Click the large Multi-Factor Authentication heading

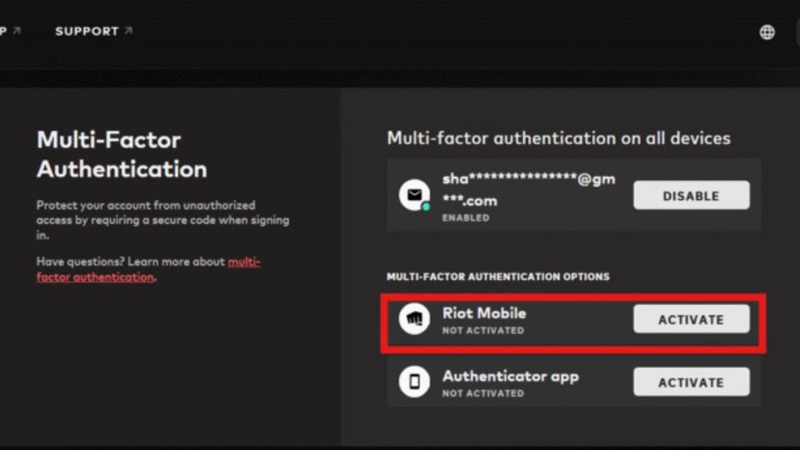click(x=121, y=154)
